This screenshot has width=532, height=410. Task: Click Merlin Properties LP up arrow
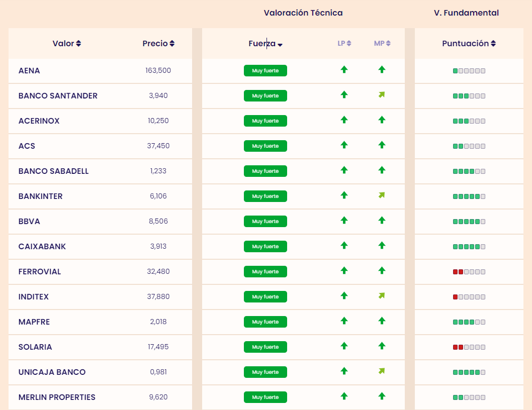(x=344, y=396)
